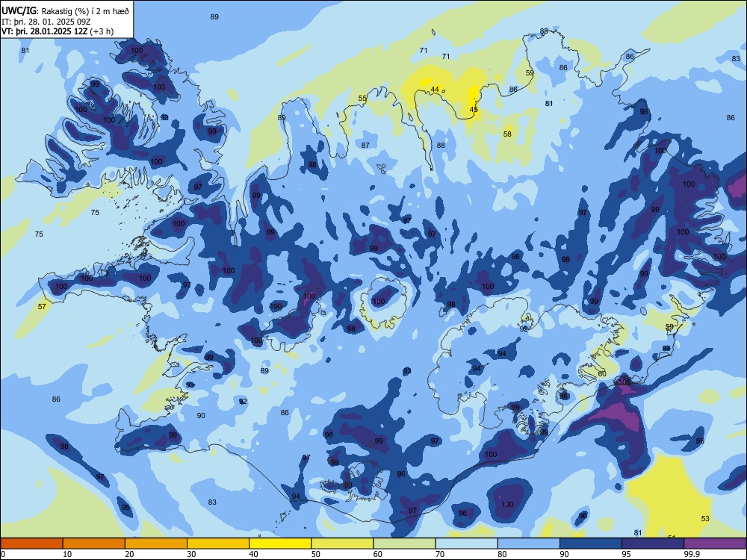
Task: Select the dark indigo 95–99.9 legend swatch
Action: tap(653, 544)
